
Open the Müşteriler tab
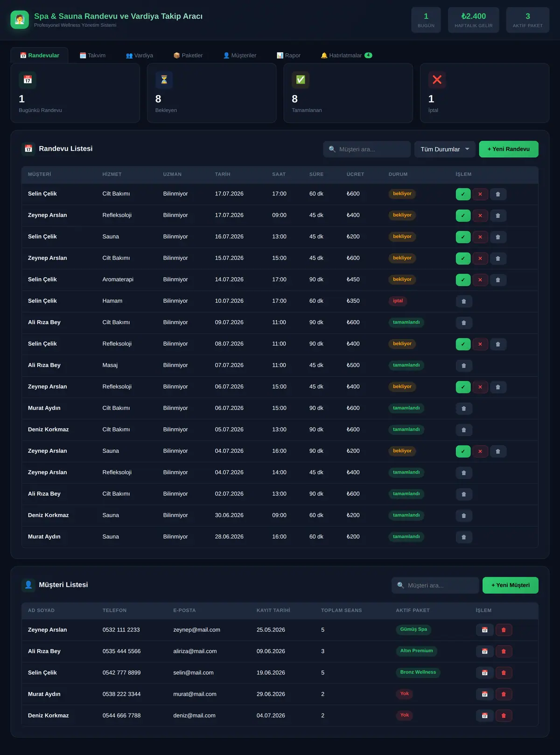[240, 56]
